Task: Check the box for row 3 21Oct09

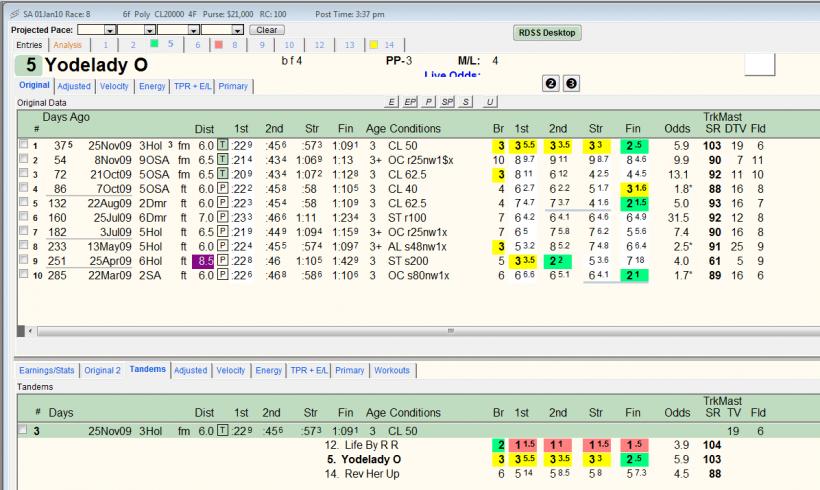Action: coord(24,173)
